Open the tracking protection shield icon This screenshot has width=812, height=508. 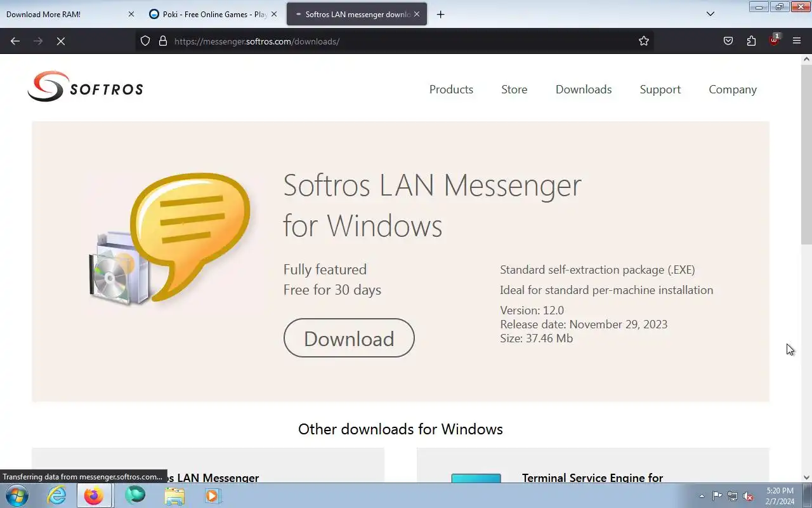point(145,41)
